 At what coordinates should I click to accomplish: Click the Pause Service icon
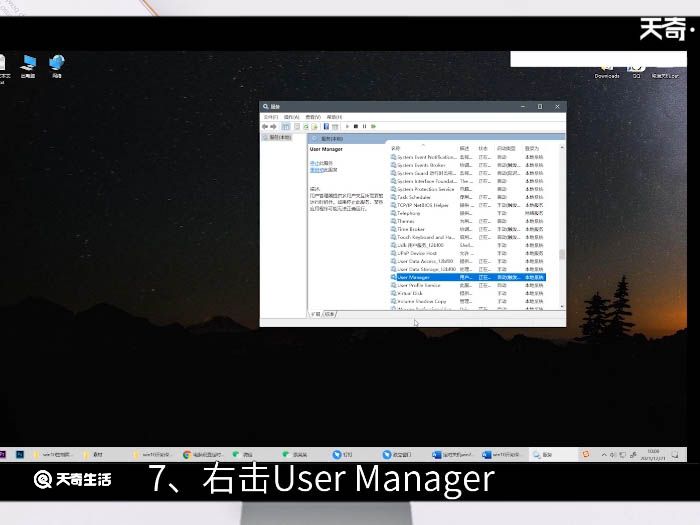(364, 127)
